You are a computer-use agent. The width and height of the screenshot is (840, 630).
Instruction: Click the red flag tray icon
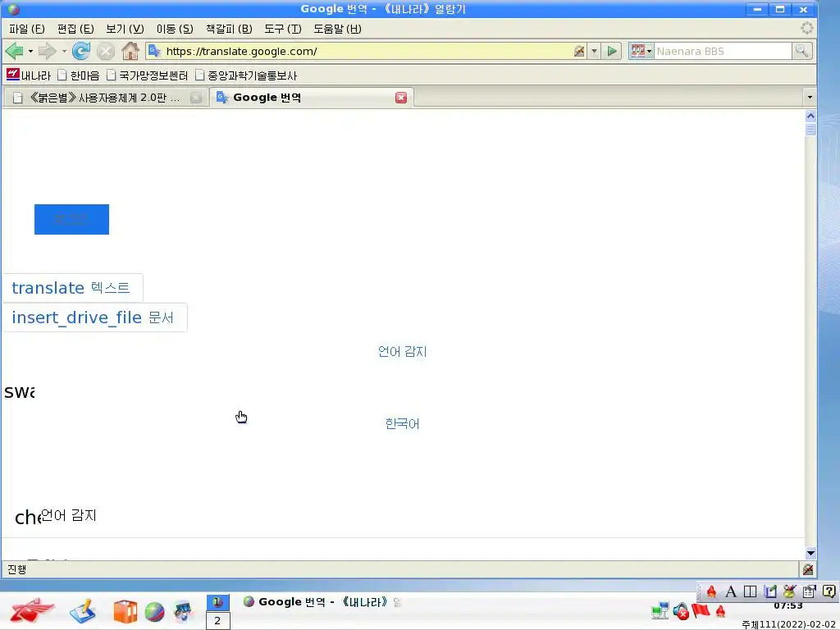[x=701, y=610]
